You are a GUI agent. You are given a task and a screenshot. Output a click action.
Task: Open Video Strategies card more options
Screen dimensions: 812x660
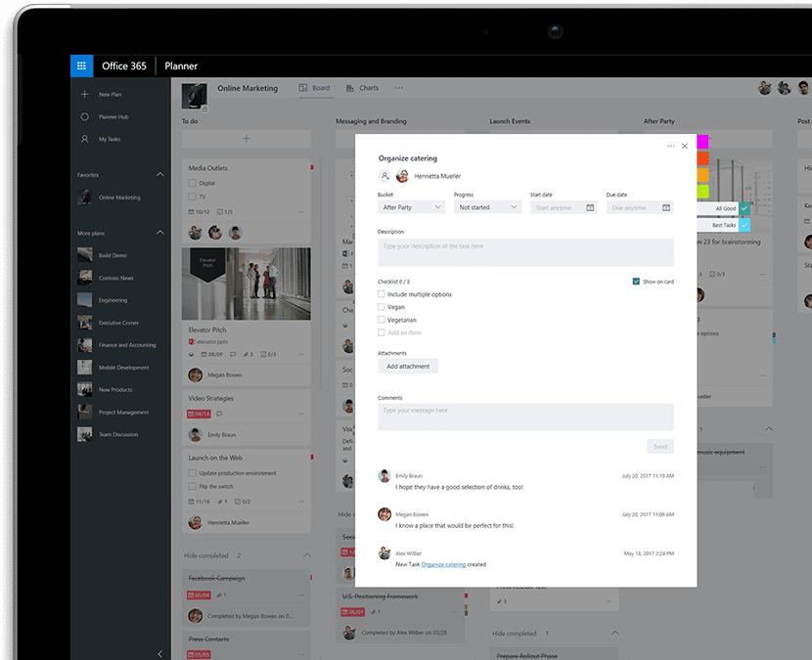[301, 415]
